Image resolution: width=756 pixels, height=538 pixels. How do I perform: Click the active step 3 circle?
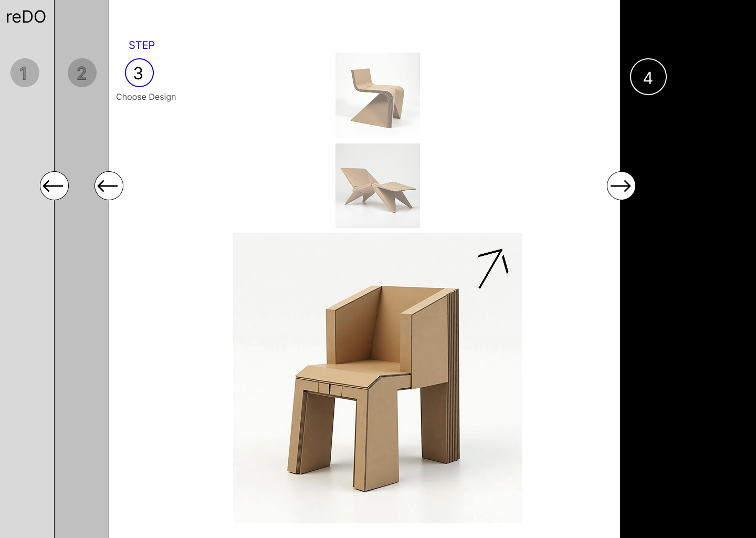click(139, 73)
